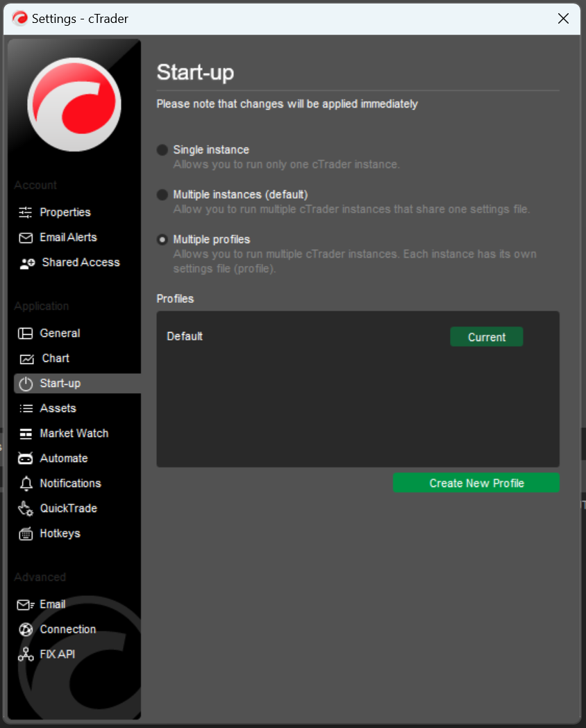Click the Profiles section label
This screenshot has height=728, width=586.
coord(175,299)
